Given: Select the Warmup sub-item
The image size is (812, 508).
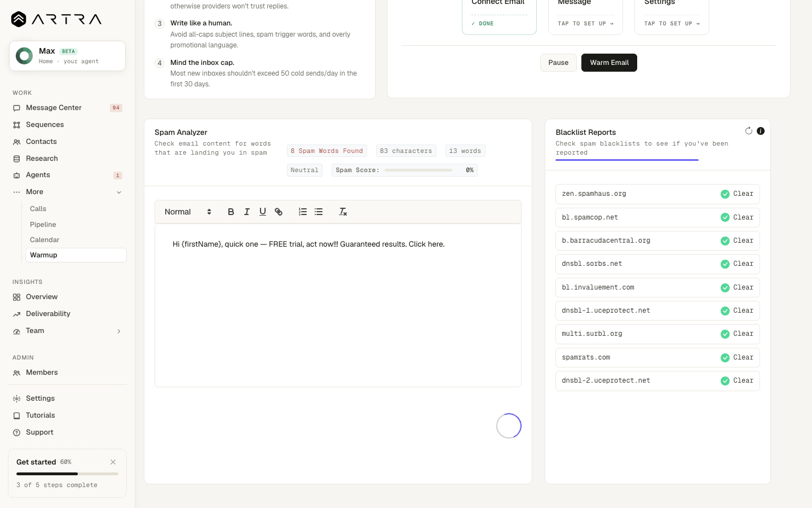Looking at the screenshot, I should click(76, 255).
